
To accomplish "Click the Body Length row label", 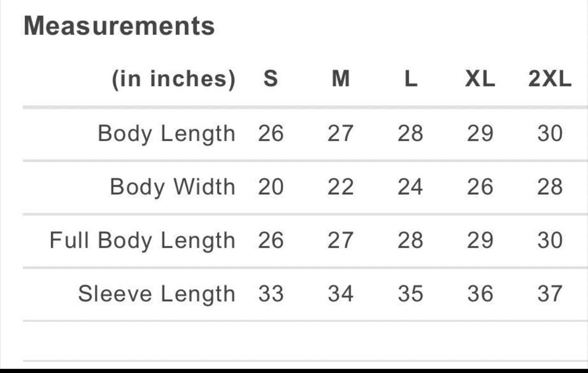I will [166, 134].
